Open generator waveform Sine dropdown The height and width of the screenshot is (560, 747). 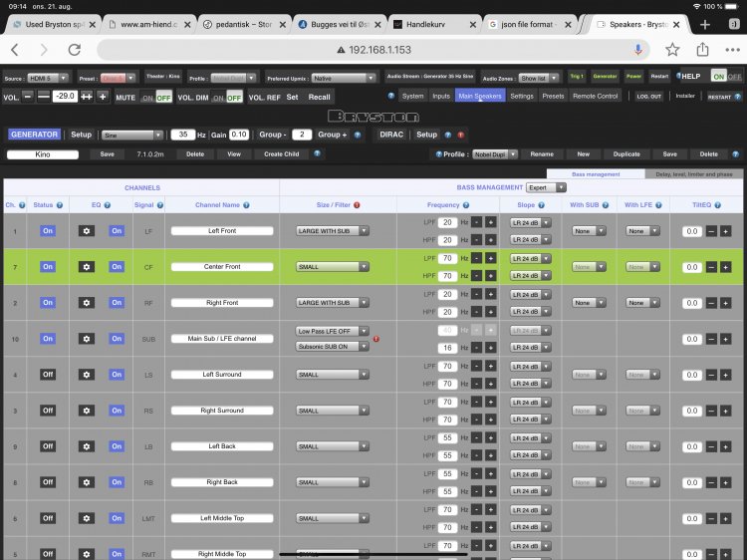coord(131,136)
